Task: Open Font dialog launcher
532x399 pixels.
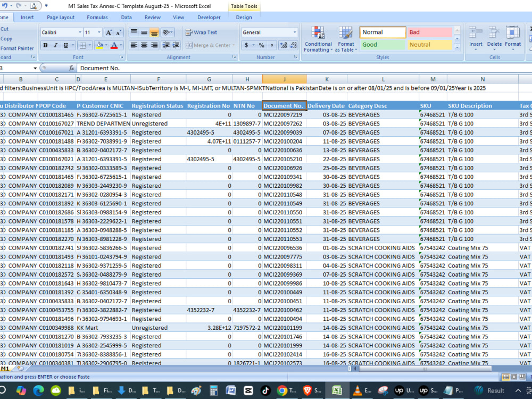Action: click(121, 57)
